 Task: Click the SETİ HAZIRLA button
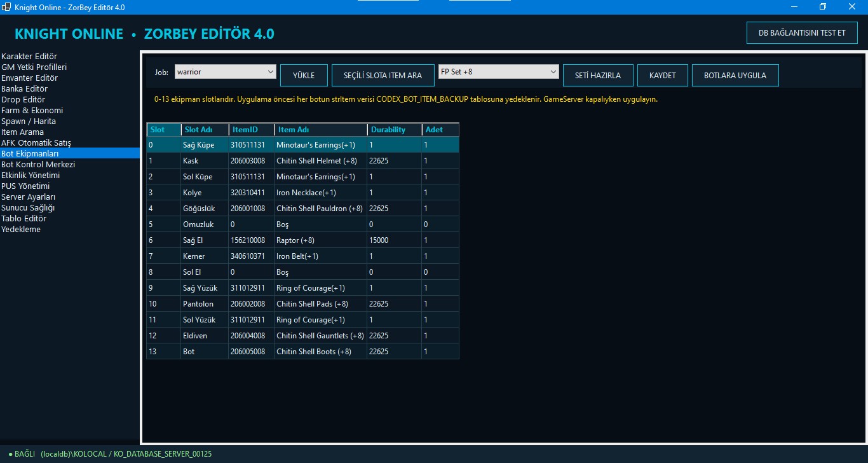[598, 75]
